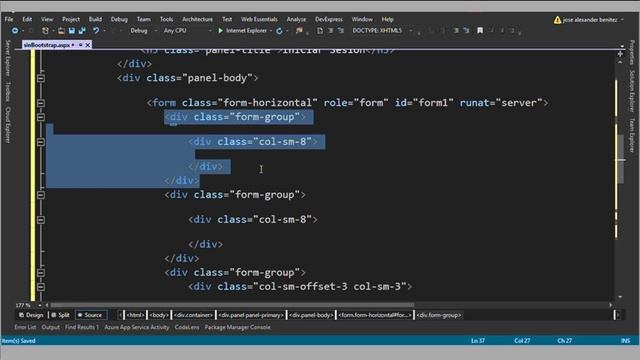Open the Project menu

(71, 19)
